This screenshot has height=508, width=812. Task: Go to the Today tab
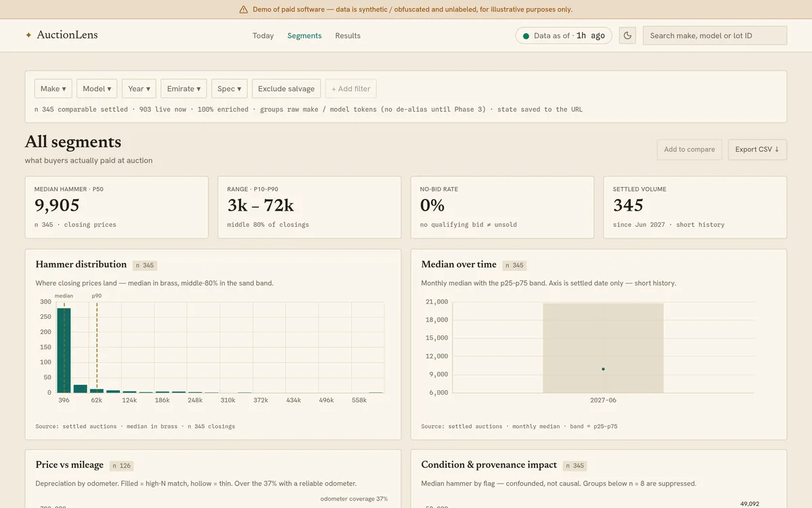click(x=263, y=36)
